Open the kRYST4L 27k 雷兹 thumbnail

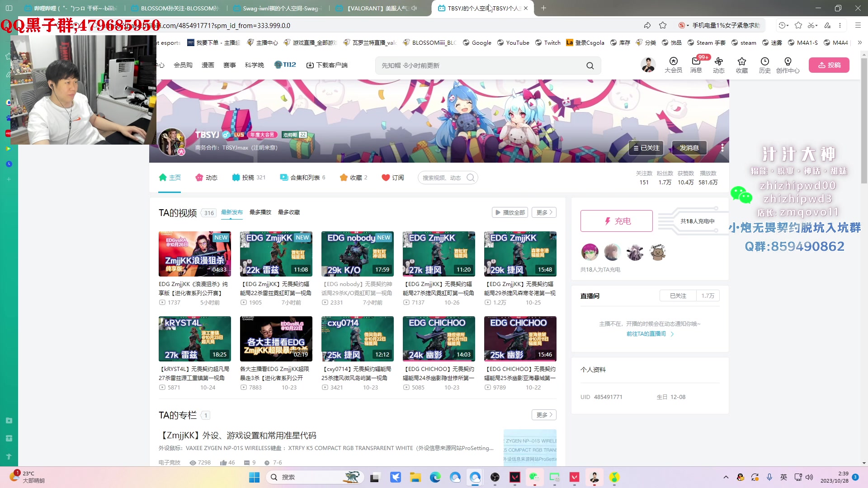coord(195,339)
